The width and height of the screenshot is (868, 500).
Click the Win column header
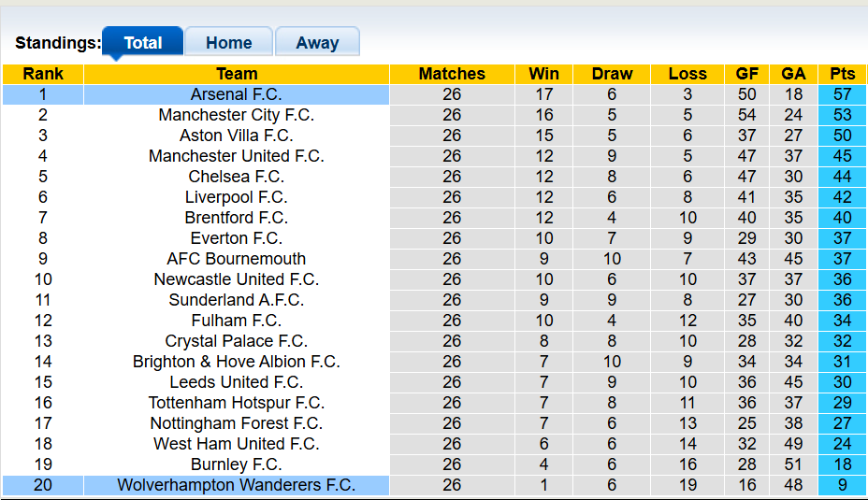(x=543, y=74)
